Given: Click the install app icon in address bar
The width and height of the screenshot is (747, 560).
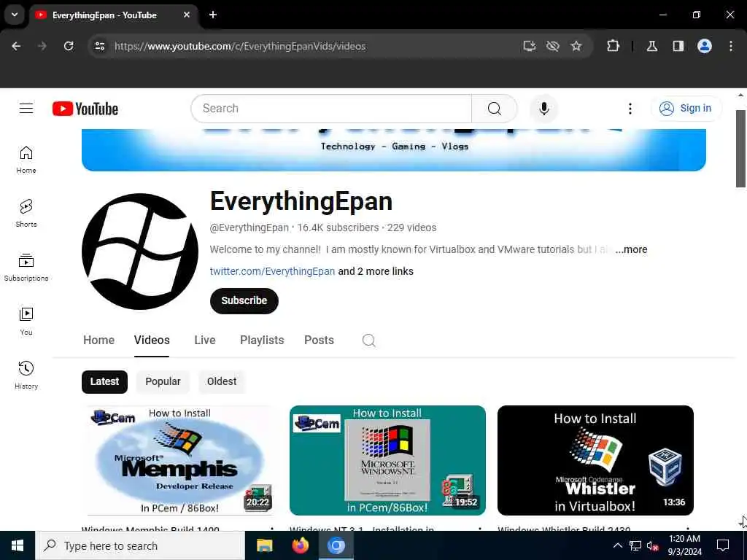Looking at the screenshot, I should coord(530,46).
